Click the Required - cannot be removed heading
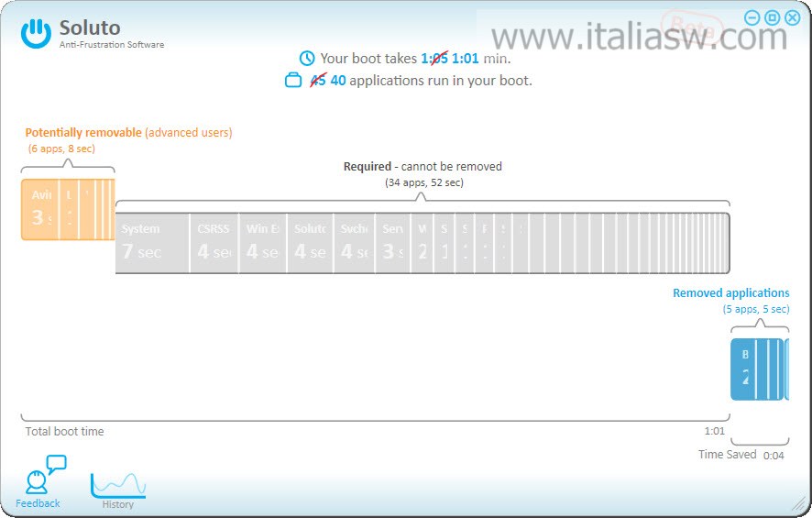Image resolution: width=812 pixels, height=518 pixels. click(x=422, y=166)
